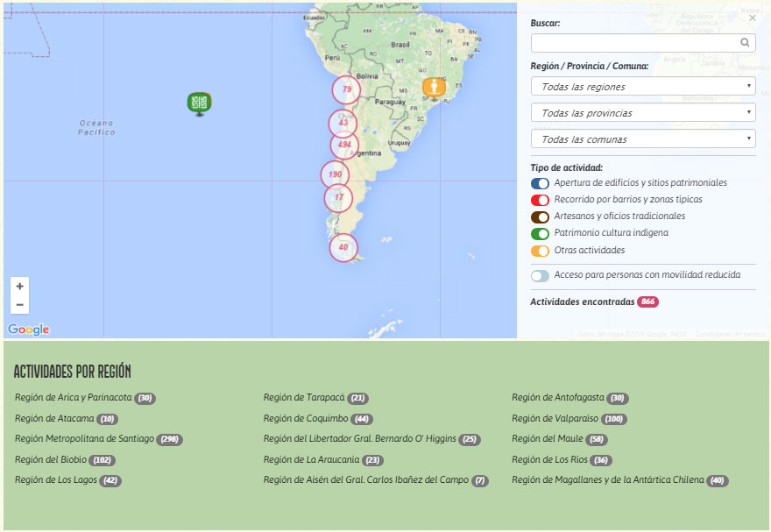Open the Todas las comunas dropdown
The image size is (771, 532).
click(x=642, y=139)
